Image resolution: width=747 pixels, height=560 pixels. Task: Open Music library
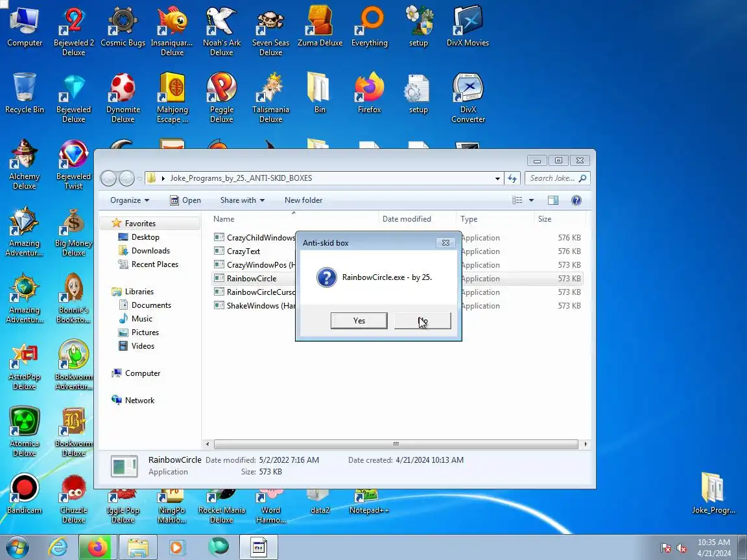(141, 319)
